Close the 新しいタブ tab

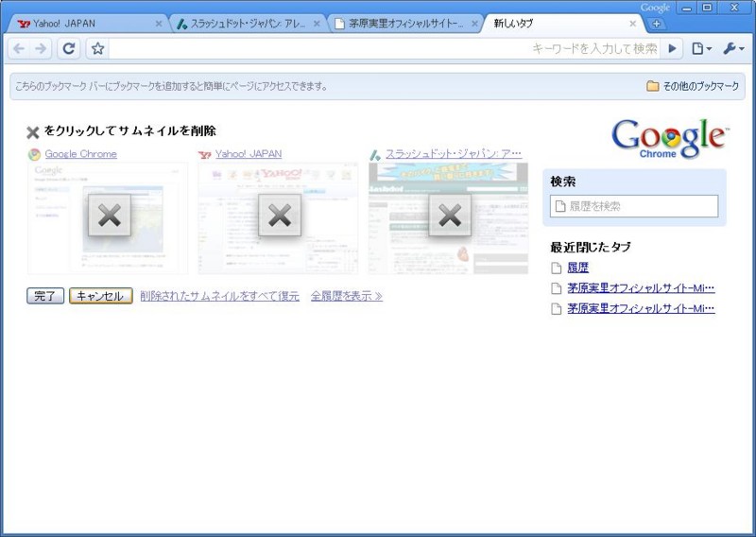tap(632, 24)
